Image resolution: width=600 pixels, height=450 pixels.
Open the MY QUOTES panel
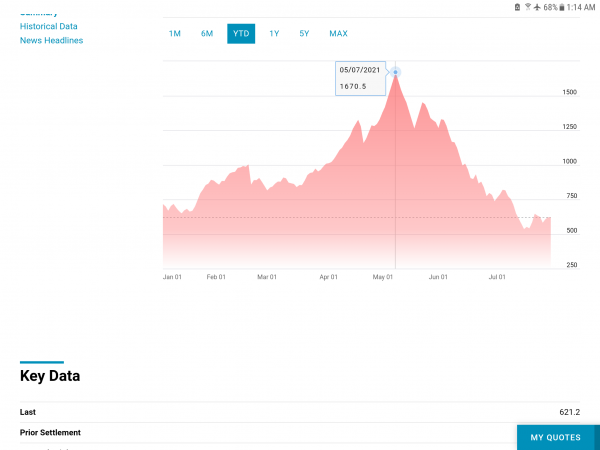555,437
